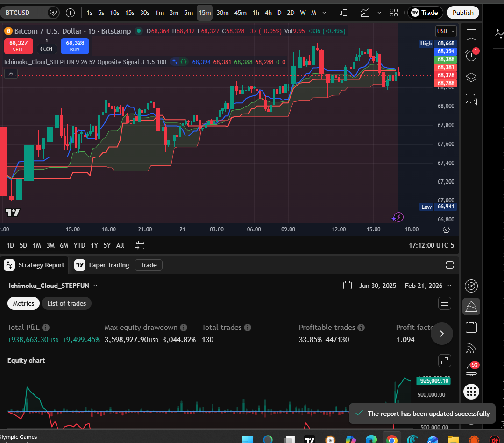The height and width of the screenshot is (443, 504).
Task: Click the 17:12:00 UTC-5 timezone clock
Action: 431,246
